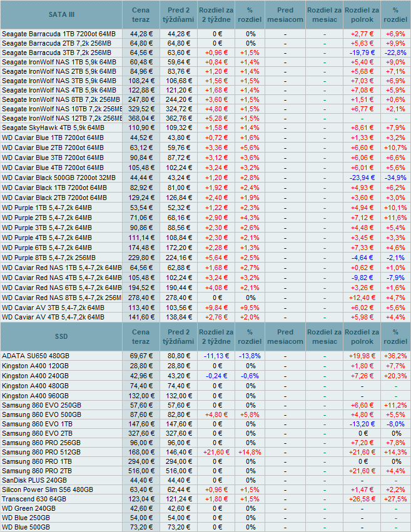The height and width of the screenshot is (532, 411).
Task: Click SanDisk PLUS 240GB
Action: [x=34, y=481]
